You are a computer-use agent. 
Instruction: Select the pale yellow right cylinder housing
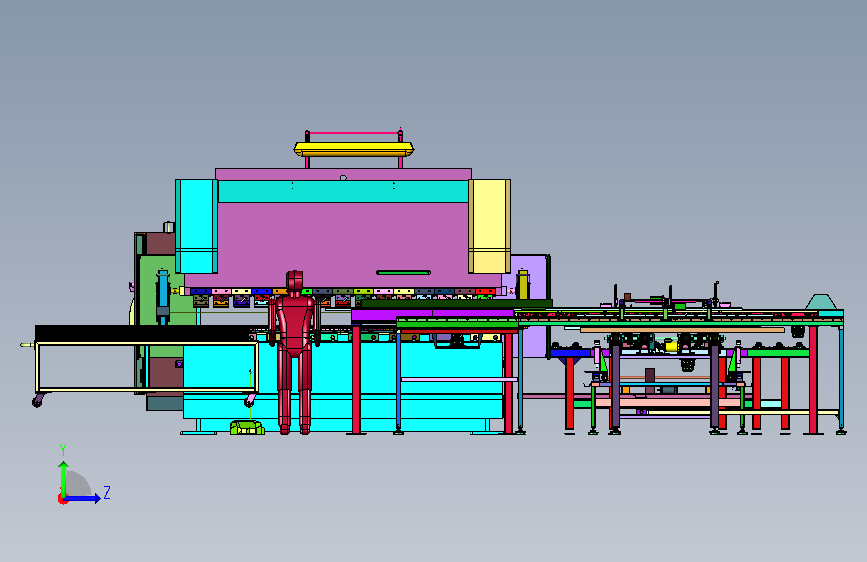(x=489, y=226)
